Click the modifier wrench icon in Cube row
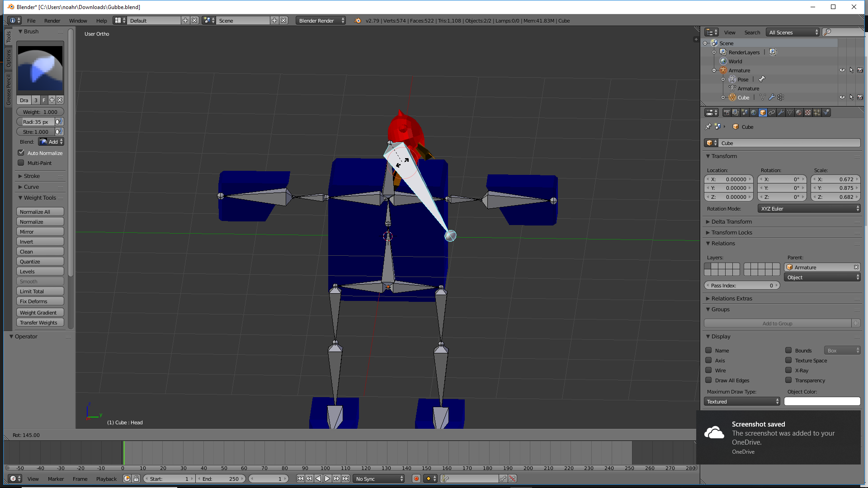The height and width of the screenshot is (488, 868). tap(772, 97)
